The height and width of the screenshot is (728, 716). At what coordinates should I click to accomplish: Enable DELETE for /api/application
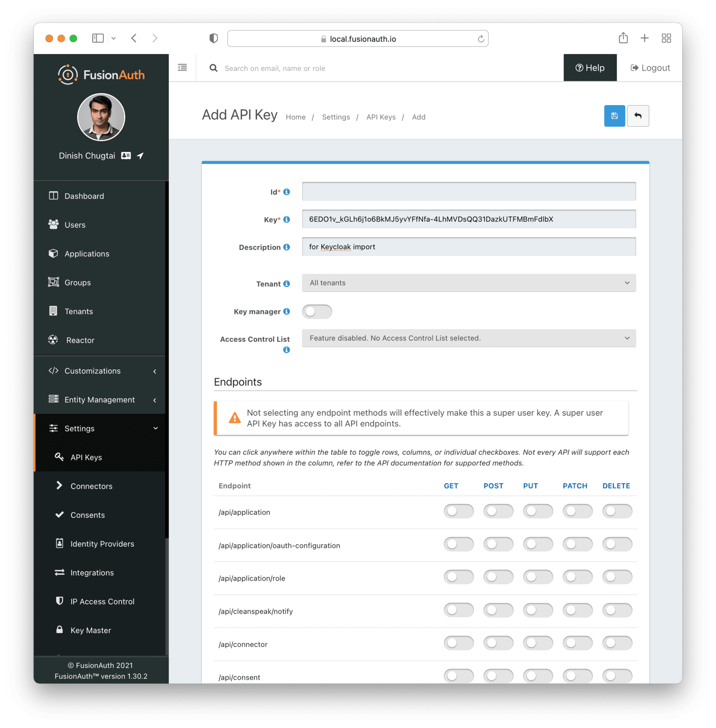[x=617, y=511]
